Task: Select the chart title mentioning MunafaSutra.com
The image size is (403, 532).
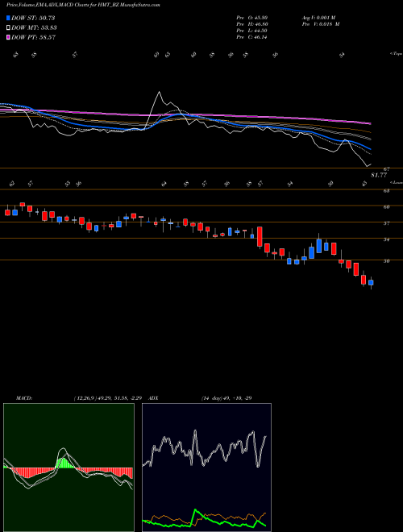Action: [83, 5]
